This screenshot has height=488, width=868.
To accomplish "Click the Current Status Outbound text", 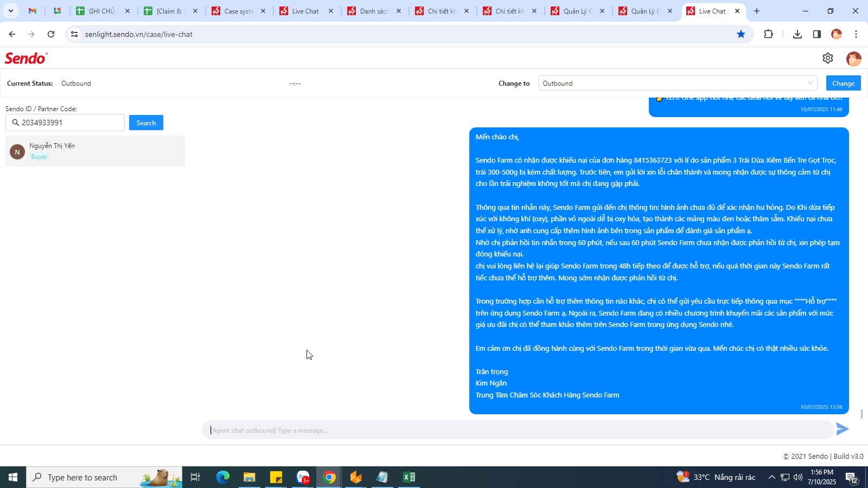I will coord(76,84).
